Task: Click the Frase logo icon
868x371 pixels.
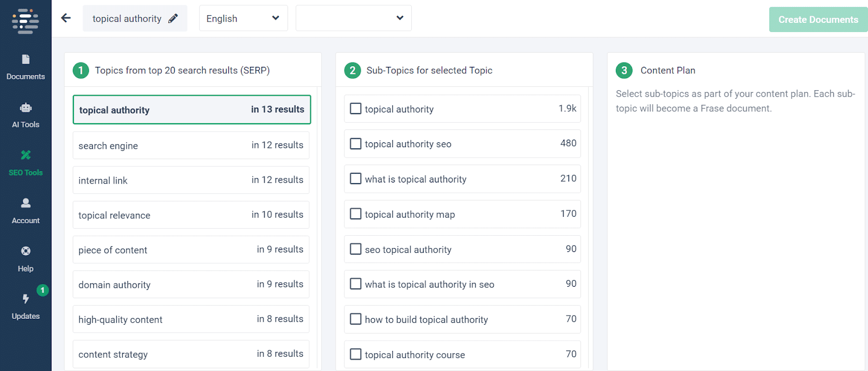Action: click(x=25, y=21)
